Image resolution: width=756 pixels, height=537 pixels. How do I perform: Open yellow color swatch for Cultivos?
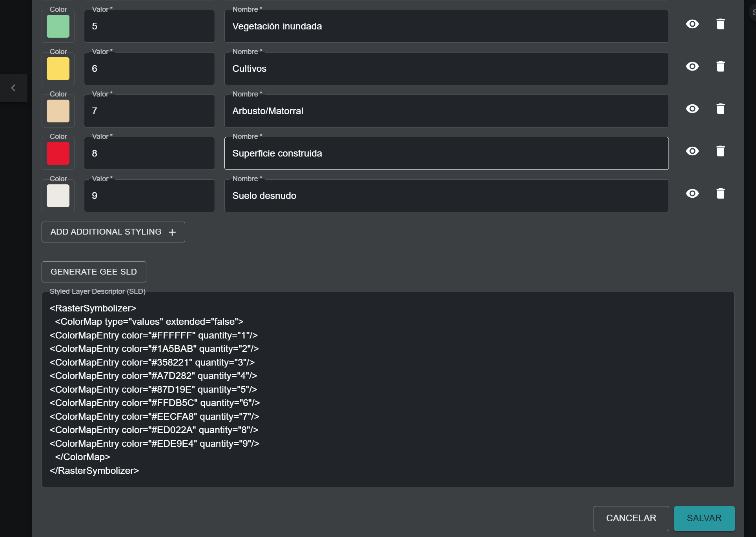58,69
